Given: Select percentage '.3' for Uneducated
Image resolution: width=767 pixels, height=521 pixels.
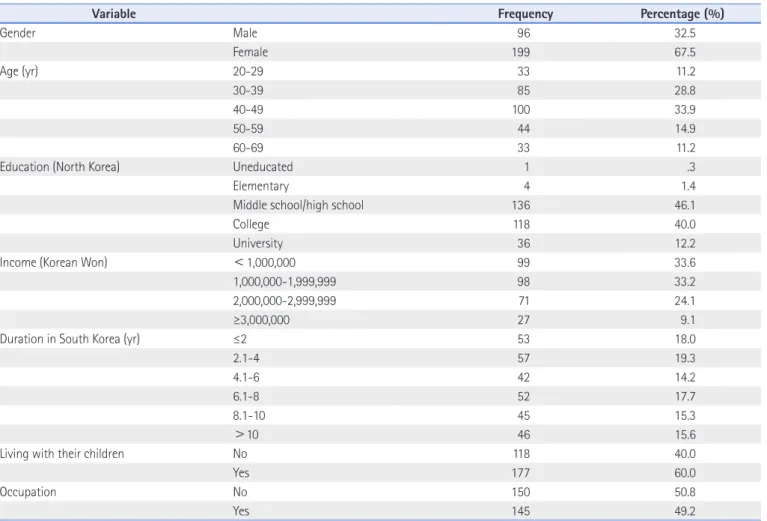Looking at the screenshot, I should [x=691, y=167].
